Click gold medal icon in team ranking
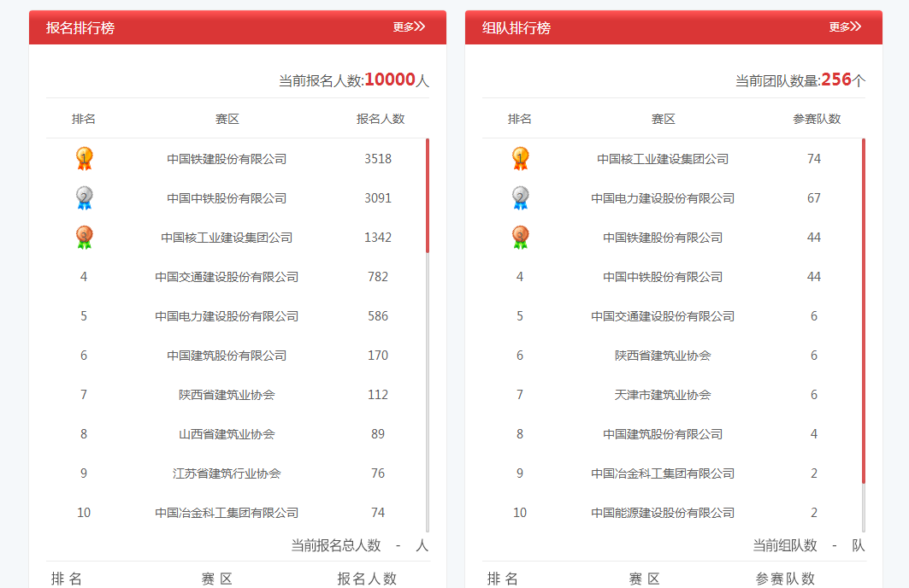Screen dimensions: 909x588 tap(520, 158)
